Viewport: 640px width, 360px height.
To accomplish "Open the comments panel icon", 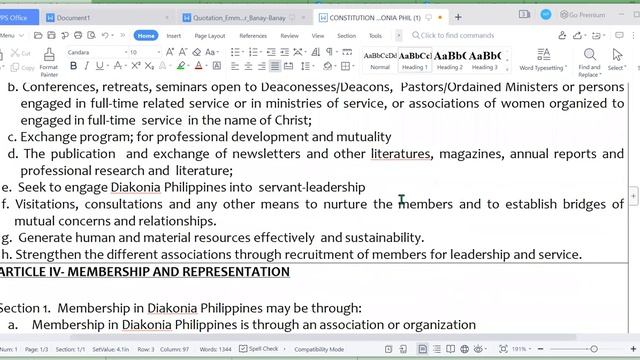I will click(619, 36).
